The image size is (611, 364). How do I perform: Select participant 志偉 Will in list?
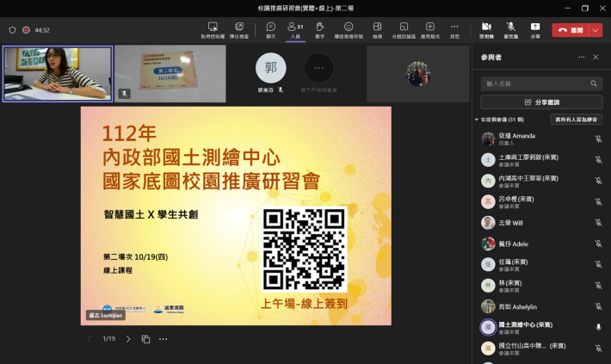[541, 223]
